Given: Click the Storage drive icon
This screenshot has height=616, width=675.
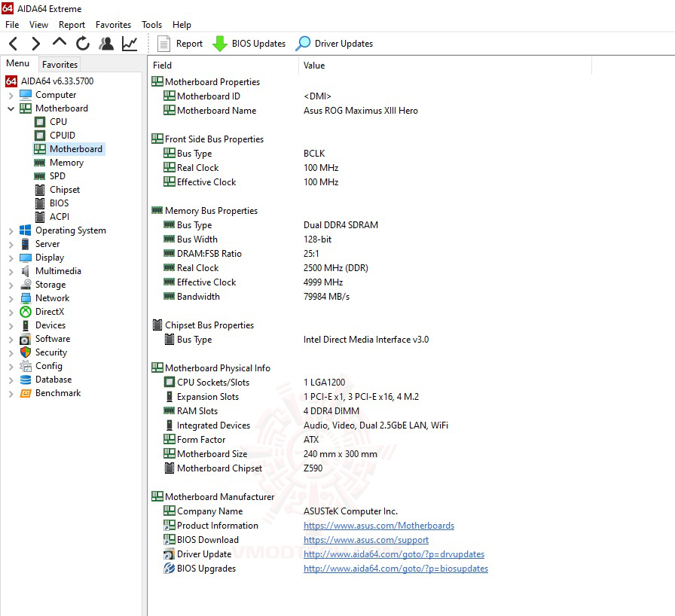Looking at the screenshot, I should pyautogui.click(x=26, y=285).
